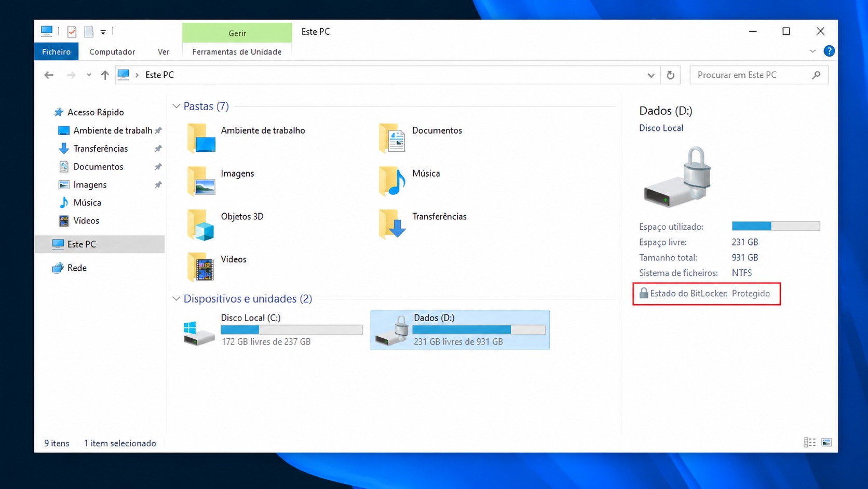Viewport: 868px width, 489px height.
Task: Go forward with the right arrow
Action: 71,75
